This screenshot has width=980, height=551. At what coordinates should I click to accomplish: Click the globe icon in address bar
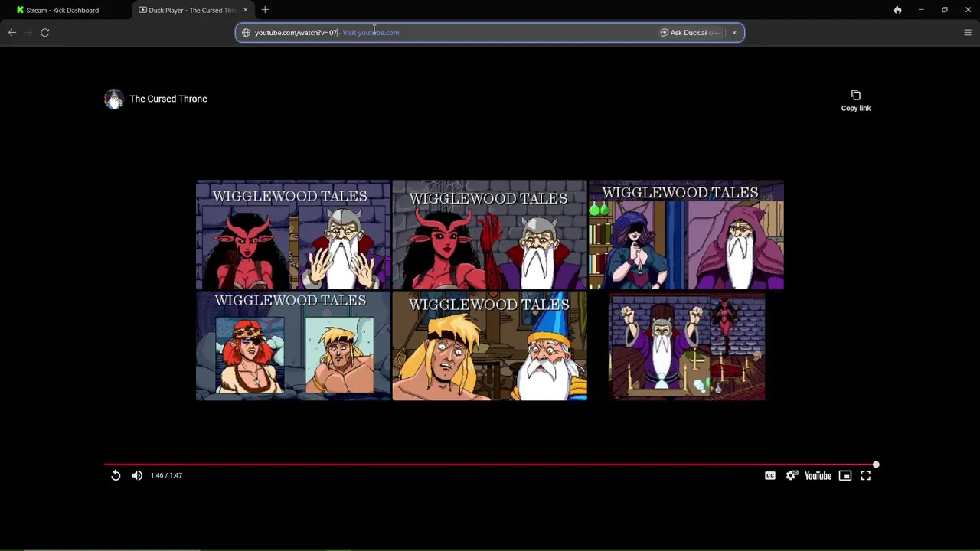(246, 33)
